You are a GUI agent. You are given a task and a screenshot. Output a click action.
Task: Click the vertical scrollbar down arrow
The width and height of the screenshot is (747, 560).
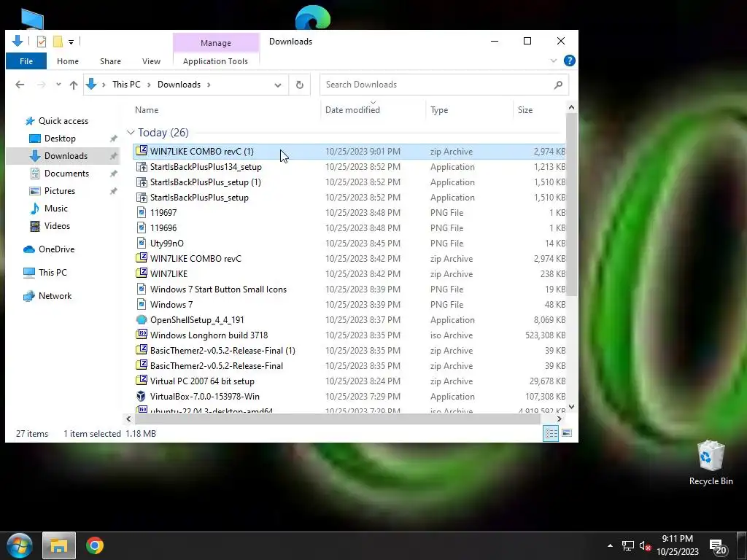pos(571,407)
